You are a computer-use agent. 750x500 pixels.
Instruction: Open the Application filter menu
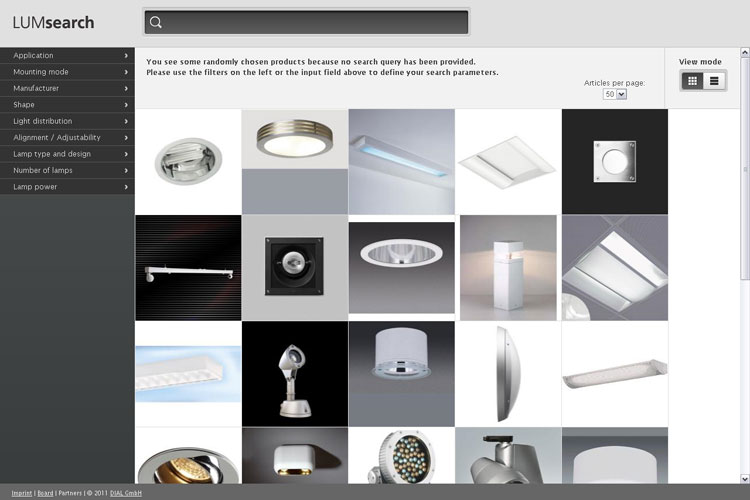pos(67,56)
